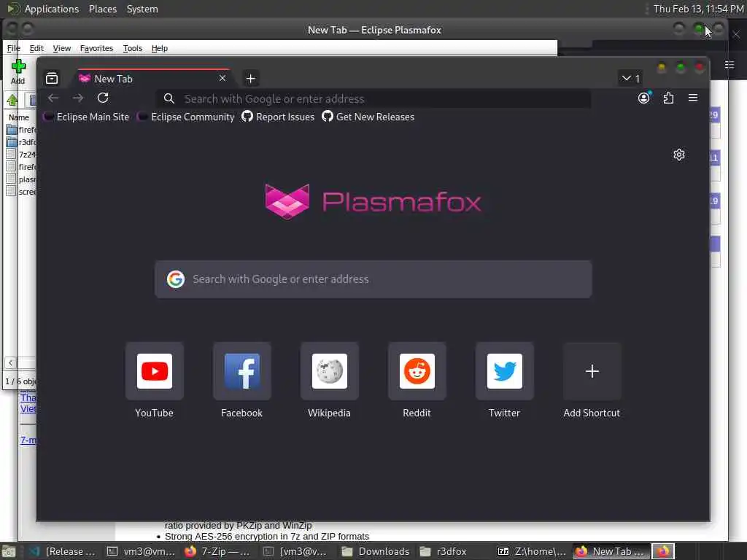
Task: Switch to Downloads folder taskbar item
Action: [x=375, y=551]
